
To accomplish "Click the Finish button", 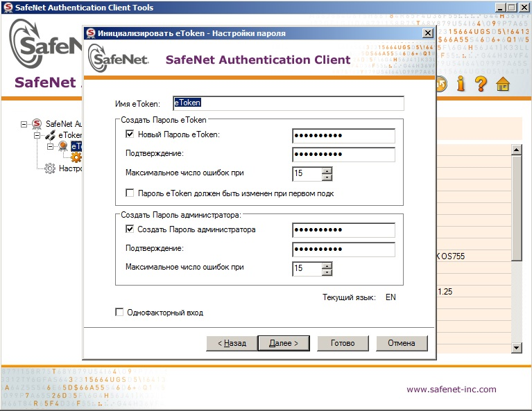I will pyautogui.click(x=343, y=343).
